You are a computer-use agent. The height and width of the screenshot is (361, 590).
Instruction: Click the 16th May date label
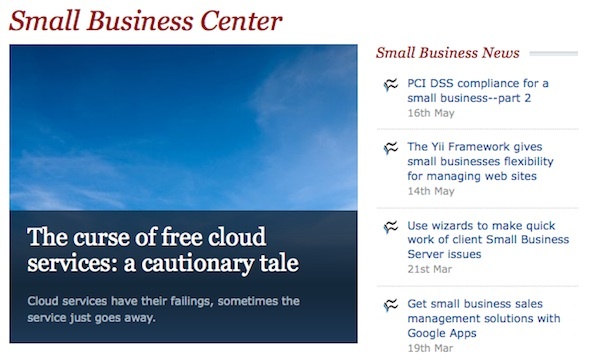pyautogui.click(x=431, y=113)
